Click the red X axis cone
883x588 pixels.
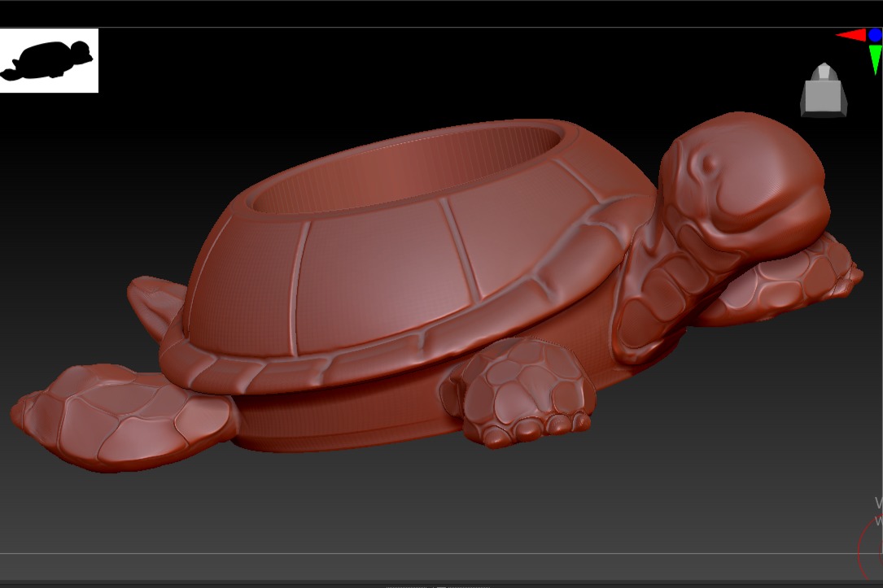(x=851, y=36)
